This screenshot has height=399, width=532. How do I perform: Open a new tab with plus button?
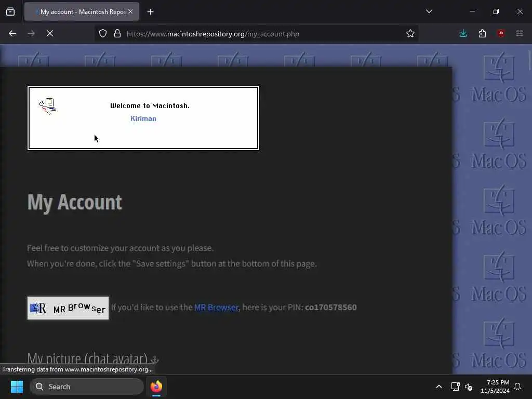click(150, 12)
